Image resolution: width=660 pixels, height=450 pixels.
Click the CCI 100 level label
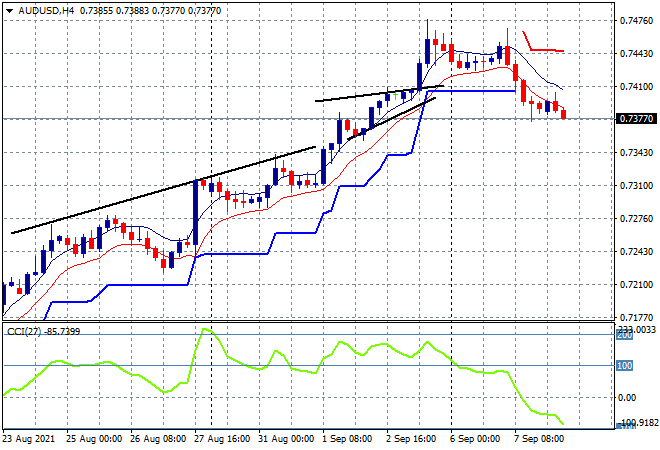[x=625, y=365]
